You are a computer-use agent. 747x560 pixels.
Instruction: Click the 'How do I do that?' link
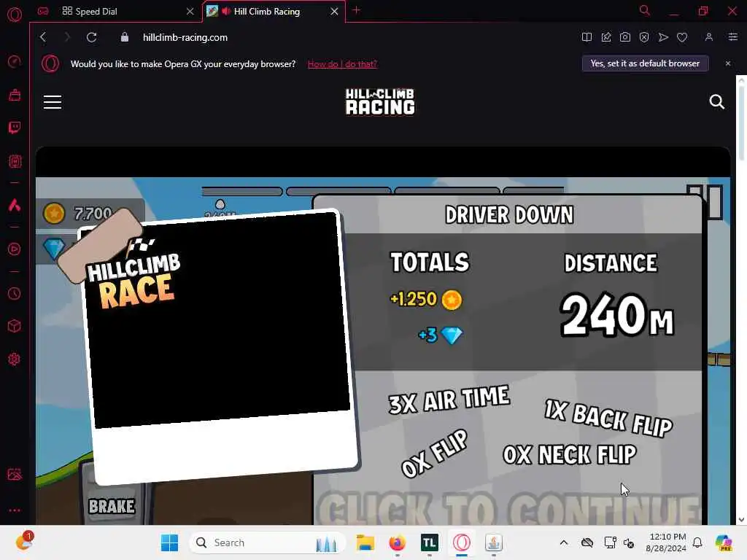(x=342, y=64)
